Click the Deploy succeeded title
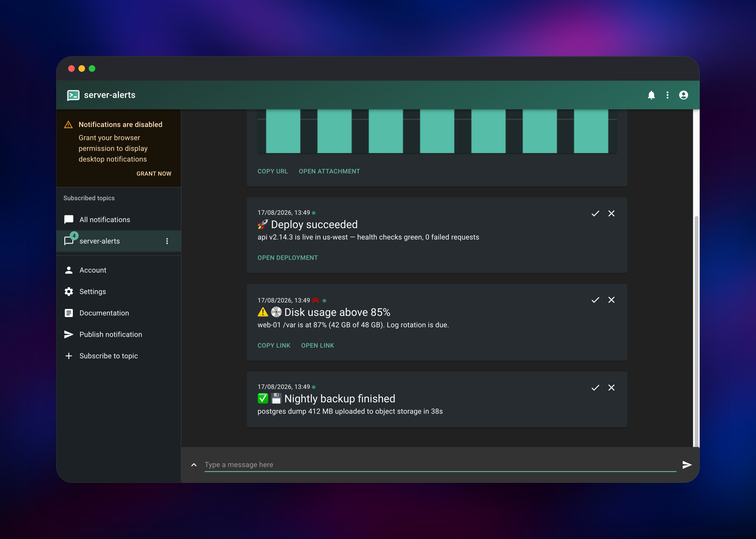Viewport: 756px width, 539px height. [x=314, y=225]
